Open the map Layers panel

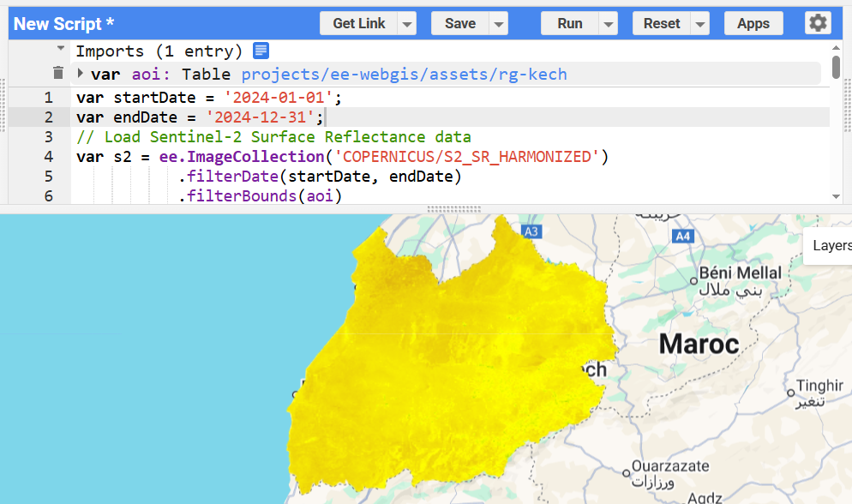[x=831, y=246]
